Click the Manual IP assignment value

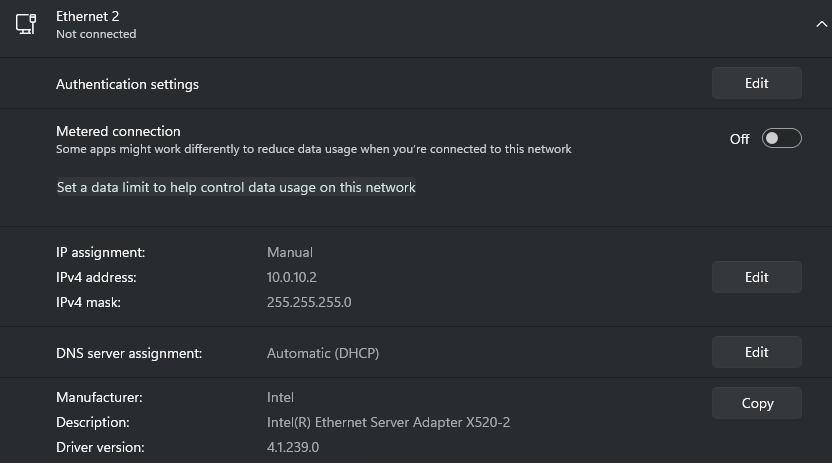click(x=290, y=252)
